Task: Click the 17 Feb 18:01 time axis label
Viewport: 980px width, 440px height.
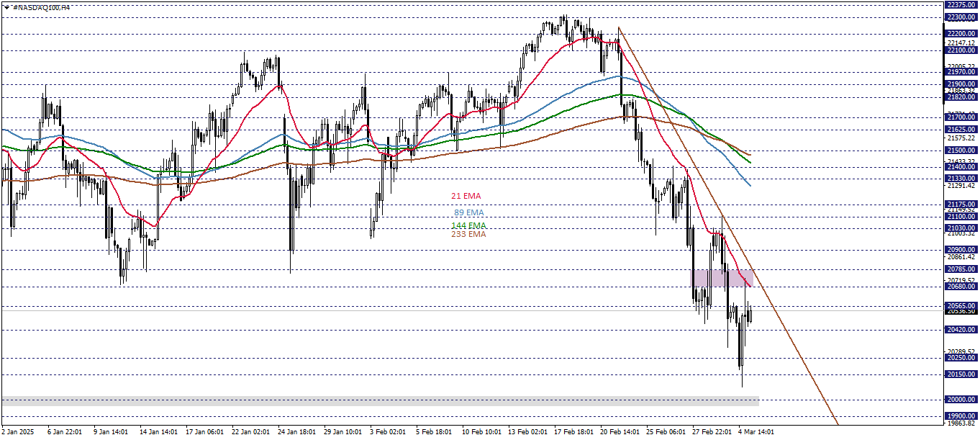Action: pos(573,432)
